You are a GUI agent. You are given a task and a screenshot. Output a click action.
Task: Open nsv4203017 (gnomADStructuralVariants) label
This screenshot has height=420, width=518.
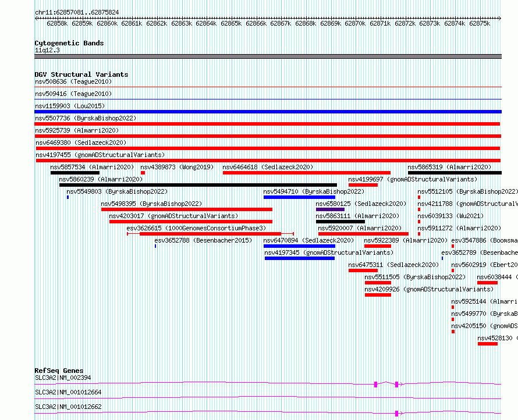(x=173, y=216)
